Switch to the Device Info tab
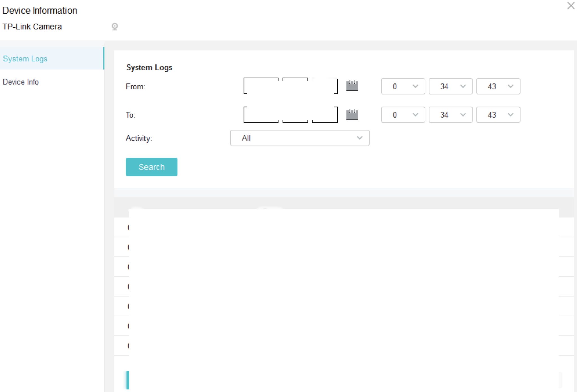The height and width of the screenshot is (392, 577). coord(21,82)
